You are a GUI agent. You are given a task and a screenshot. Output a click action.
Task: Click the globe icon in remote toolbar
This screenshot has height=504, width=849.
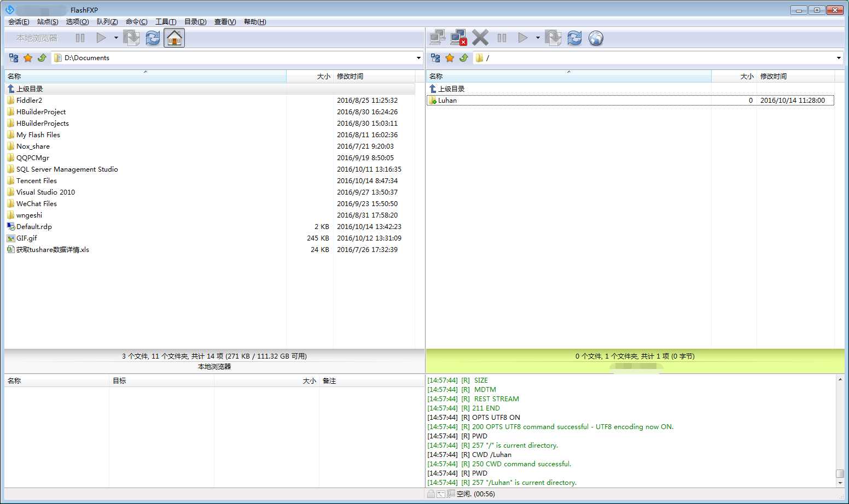tap(596, 38)
